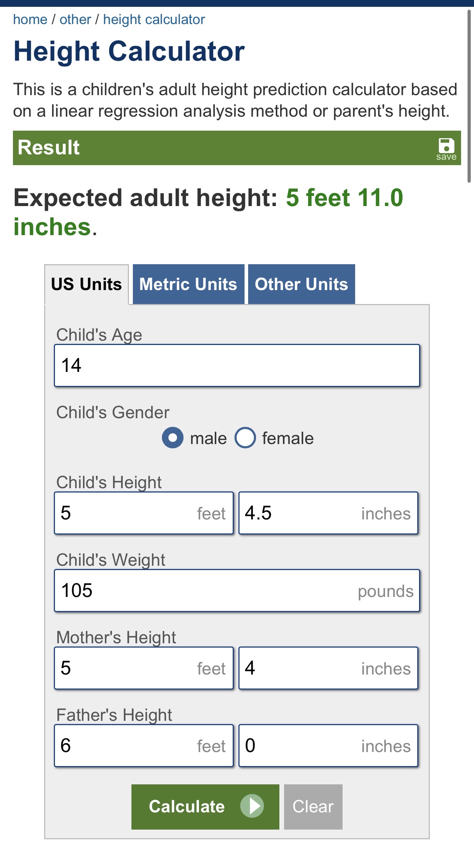This screenshot has height=868, width=474.
Task: Go to height calculator breadcrumb link
Action: pos(154,19)
